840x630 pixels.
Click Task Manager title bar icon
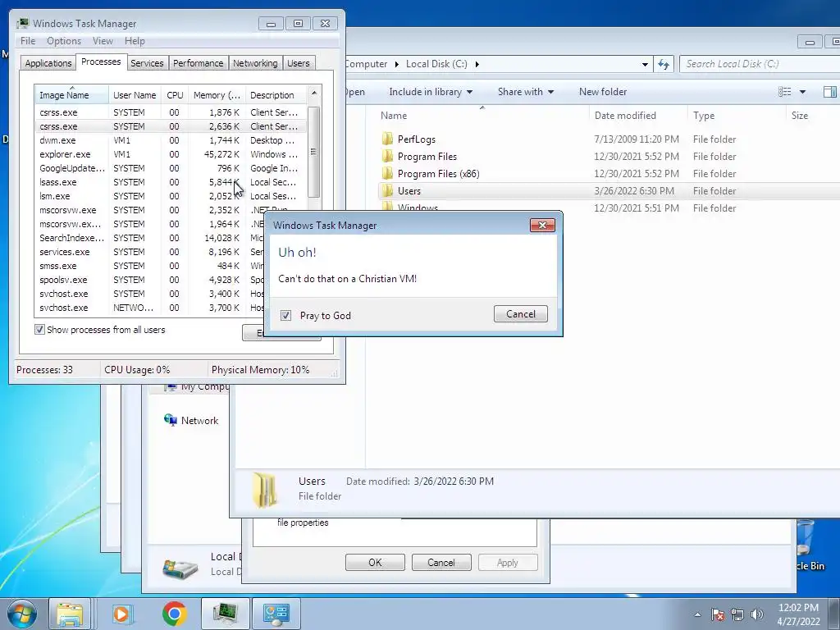pos(22,24)
